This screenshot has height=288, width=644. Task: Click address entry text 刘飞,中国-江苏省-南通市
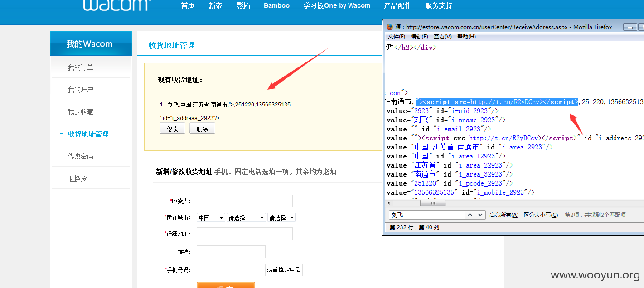(x=198, y=105)
